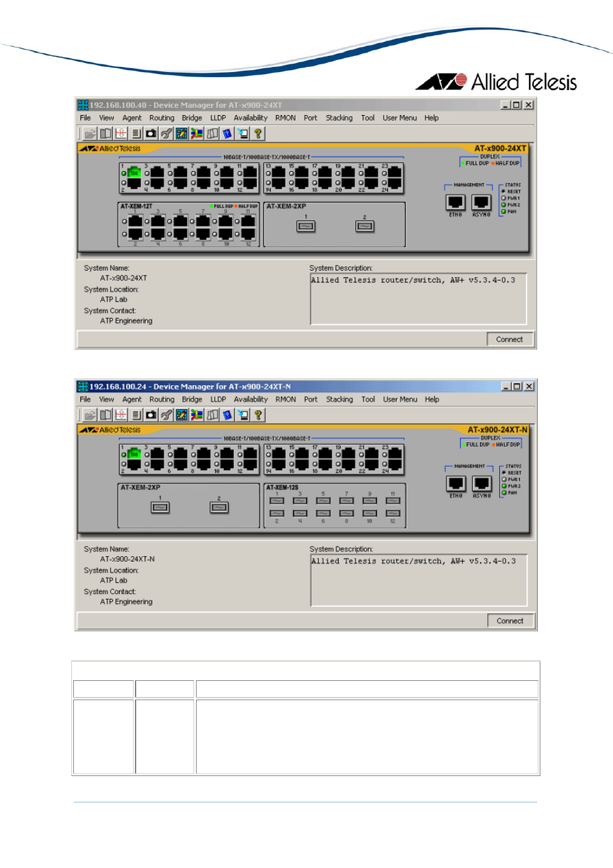Select the ETH0 management port on the AT-x900-24XT-N device

[456, 484]
